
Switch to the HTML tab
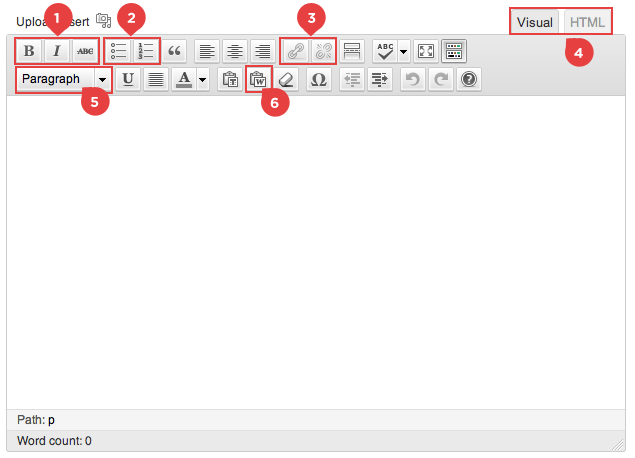pos(587,22)
